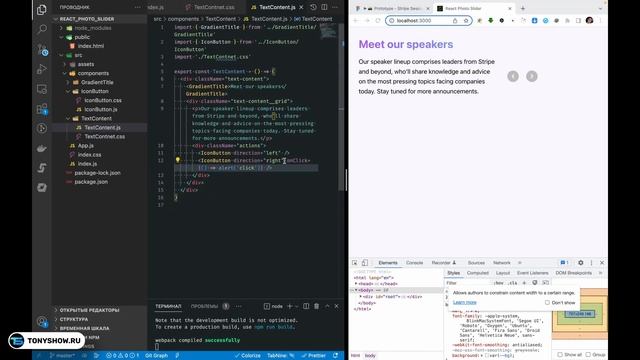Click the blue content box in box model
The height and width of the screenshot is (360, 640).
(580, 313)
